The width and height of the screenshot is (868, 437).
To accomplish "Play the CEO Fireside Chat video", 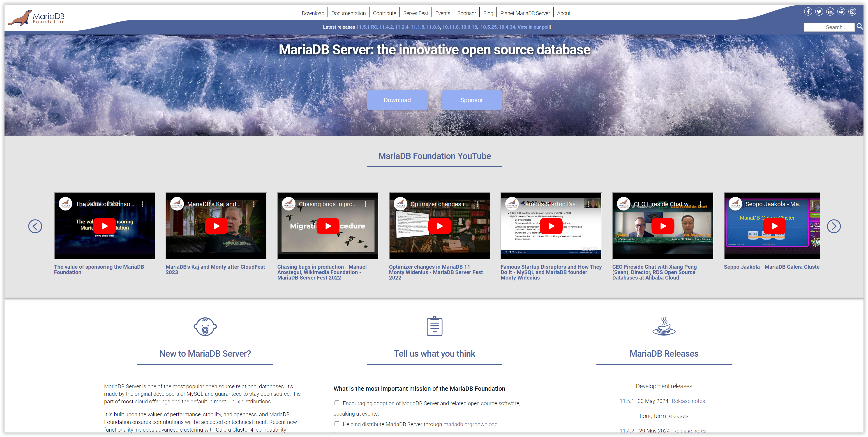I will coord(663,226).
